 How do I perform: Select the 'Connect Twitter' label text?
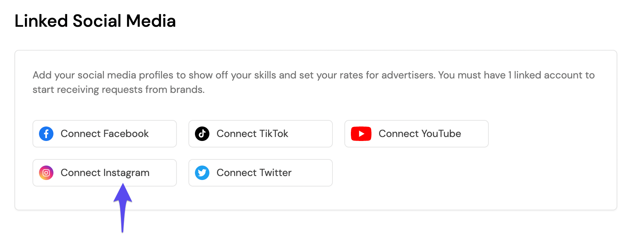tap(254, 173)
